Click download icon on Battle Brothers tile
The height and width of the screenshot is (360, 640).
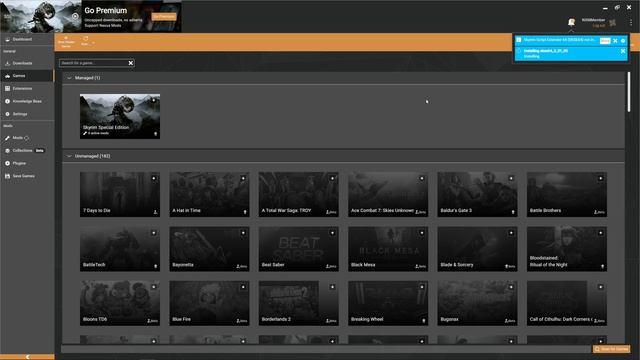[599, 212]
